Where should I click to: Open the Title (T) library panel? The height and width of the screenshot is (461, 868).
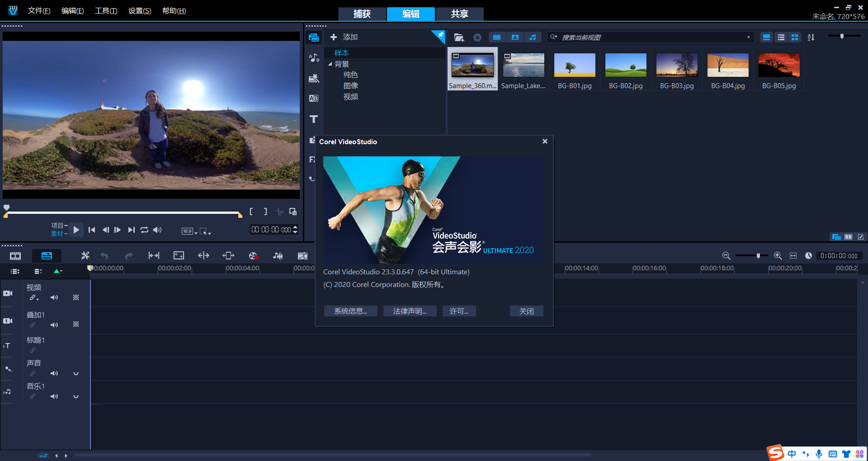(x=314, y=119)
